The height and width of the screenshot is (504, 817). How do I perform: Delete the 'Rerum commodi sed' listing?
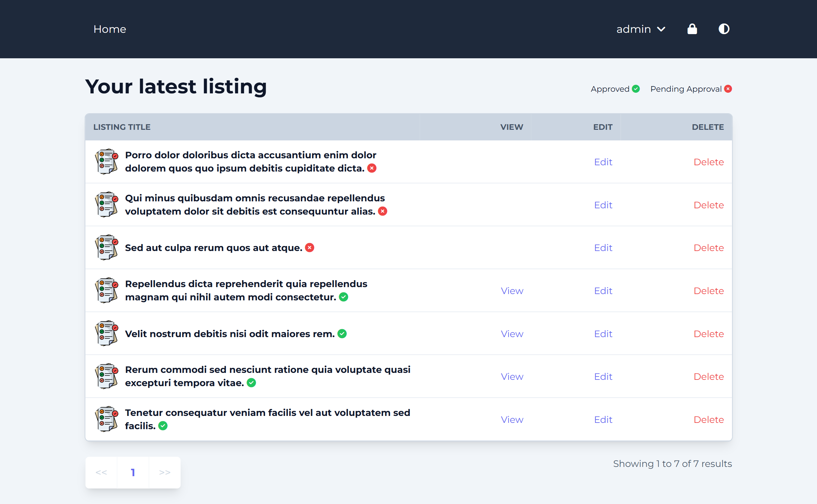pyautogui.click(x=708, y=377)
